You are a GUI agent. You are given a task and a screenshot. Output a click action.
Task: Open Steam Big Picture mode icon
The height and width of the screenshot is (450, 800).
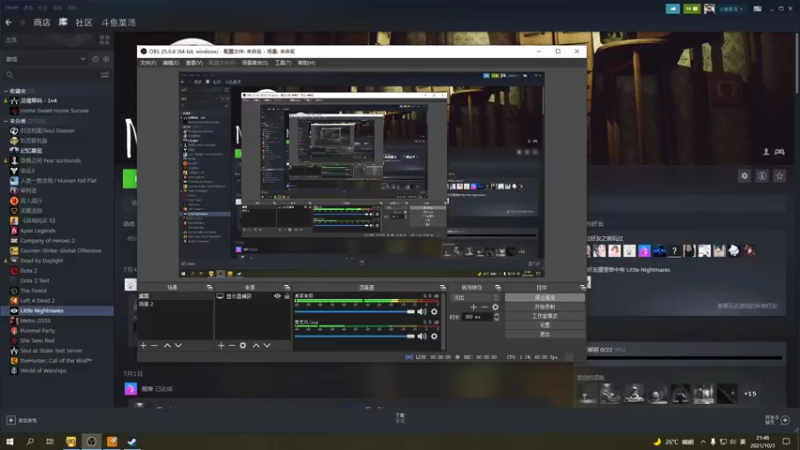pyautogui.click(x=758, y=9)
